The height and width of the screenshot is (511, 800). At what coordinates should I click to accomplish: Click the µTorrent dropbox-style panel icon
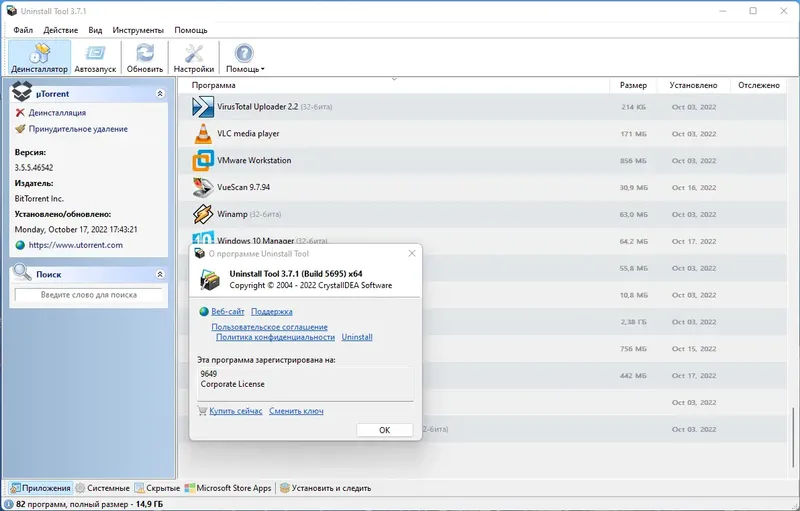22,92
